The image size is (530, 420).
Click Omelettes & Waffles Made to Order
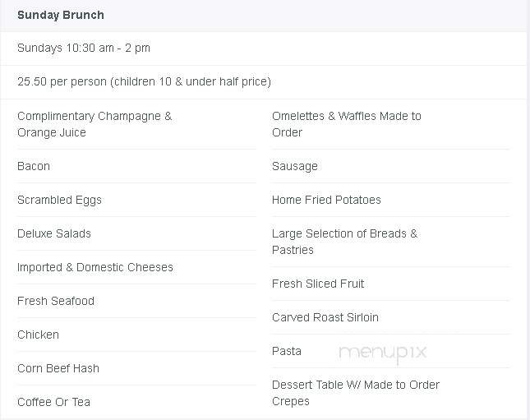click(x=347, y=124)
